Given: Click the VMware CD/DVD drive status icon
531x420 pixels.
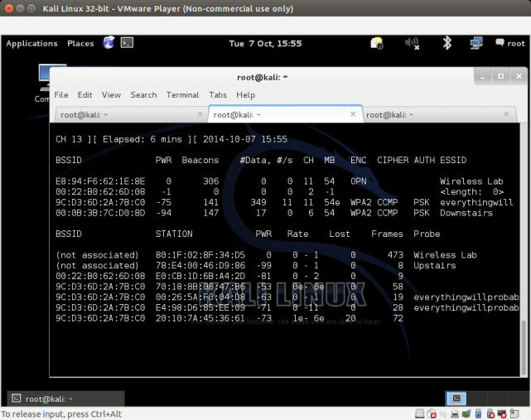Looking at the screenshot, I should (x=432, y=413).
